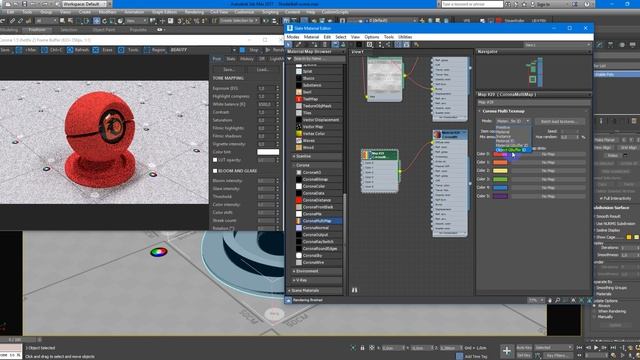
Task: Open the Mode dropdown in Corona Multi Texmap
Action: tap(513, 121)
